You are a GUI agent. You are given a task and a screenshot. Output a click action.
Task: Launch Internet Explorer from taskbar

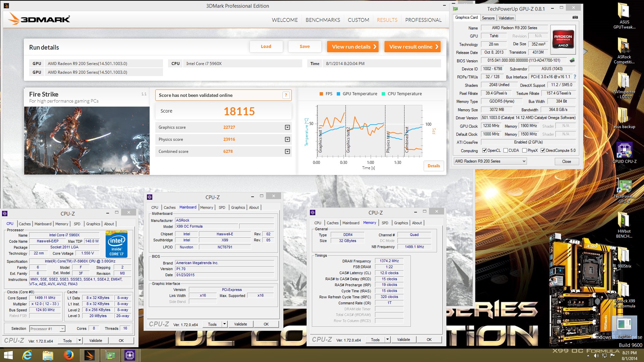[x=27, y=355]
